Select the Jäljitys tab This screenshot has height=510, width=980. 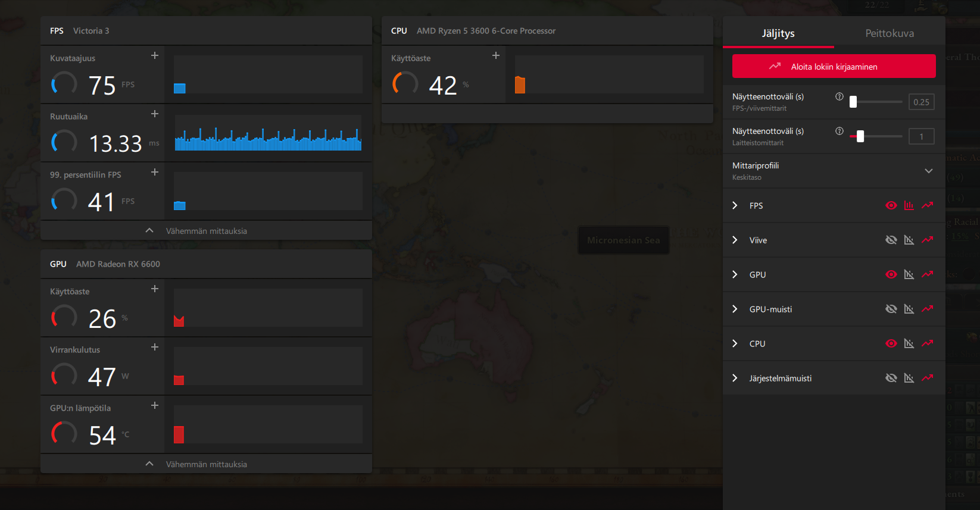(778, 33)
